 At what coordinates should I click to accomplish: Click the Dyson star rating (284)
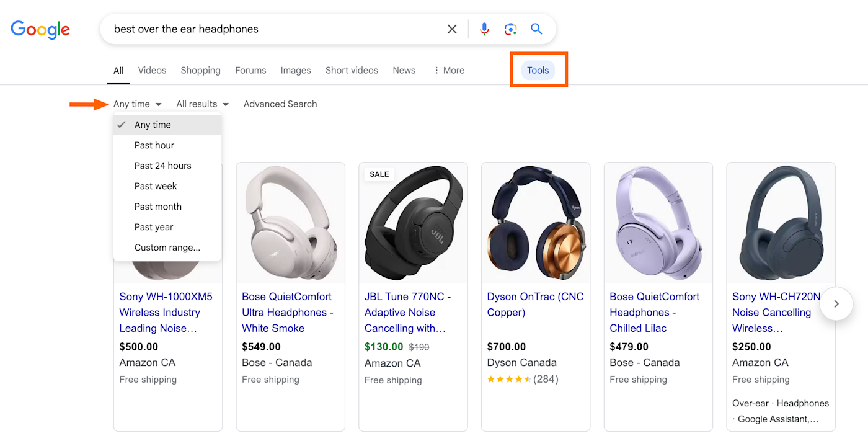pos(523,379)
